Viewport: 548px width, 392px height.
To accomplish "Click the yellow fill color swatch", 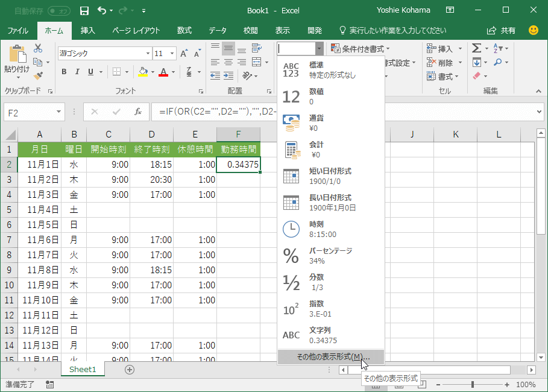I will (143, 72).
